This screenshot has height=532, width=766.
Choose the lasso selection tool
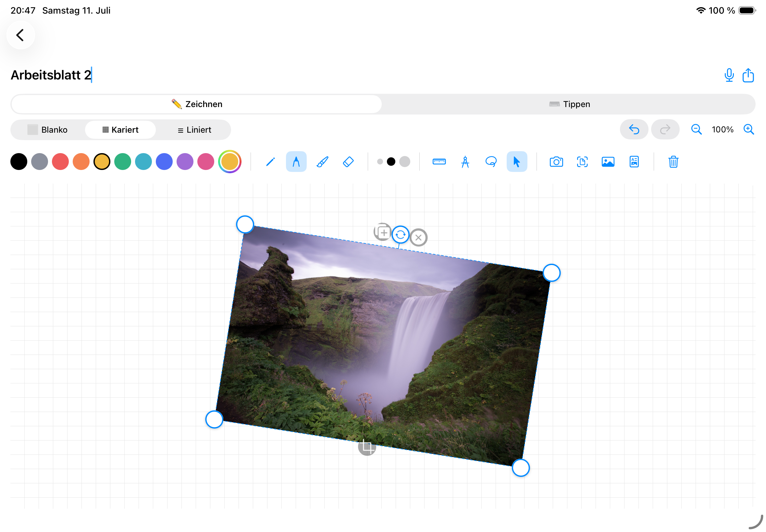491,162
